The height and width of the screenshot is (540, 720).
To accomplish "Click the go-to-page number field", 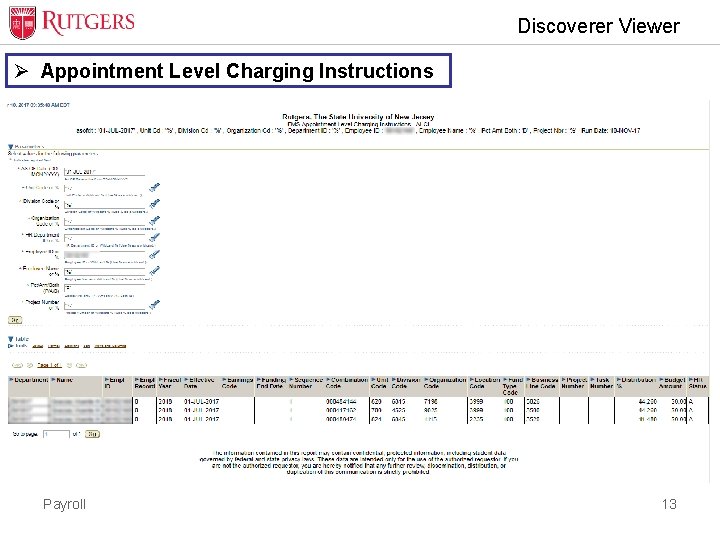I will pyautogui.click(x=56, y=434).
